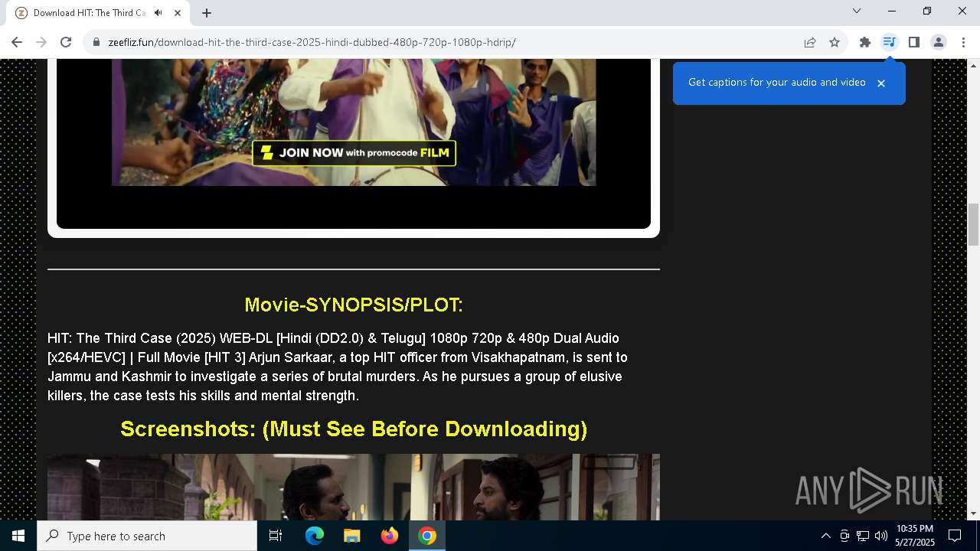Image resolution: width=980 pixels, height=551 pixels.
Task: Launch Firefox from taskbar
Action: click(x=390, y=536)
